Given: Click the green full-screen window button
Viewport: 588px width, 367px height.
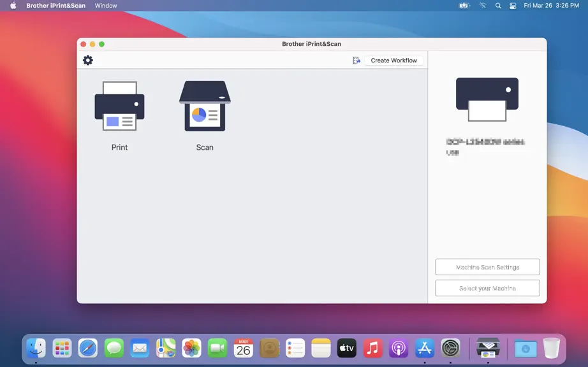Looking at the screenshot, I should pyautogui.click(x=101, y=44).
